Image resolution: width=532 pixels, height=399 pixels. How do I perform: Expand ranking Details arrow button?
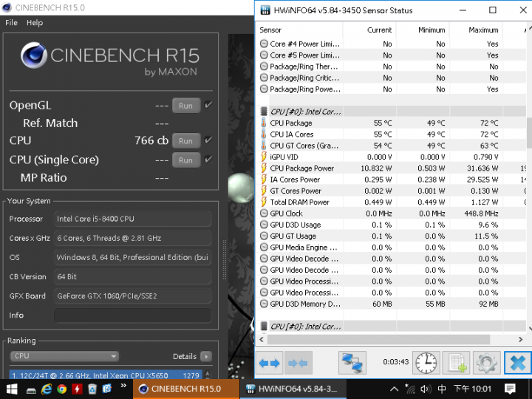point(206,356)
